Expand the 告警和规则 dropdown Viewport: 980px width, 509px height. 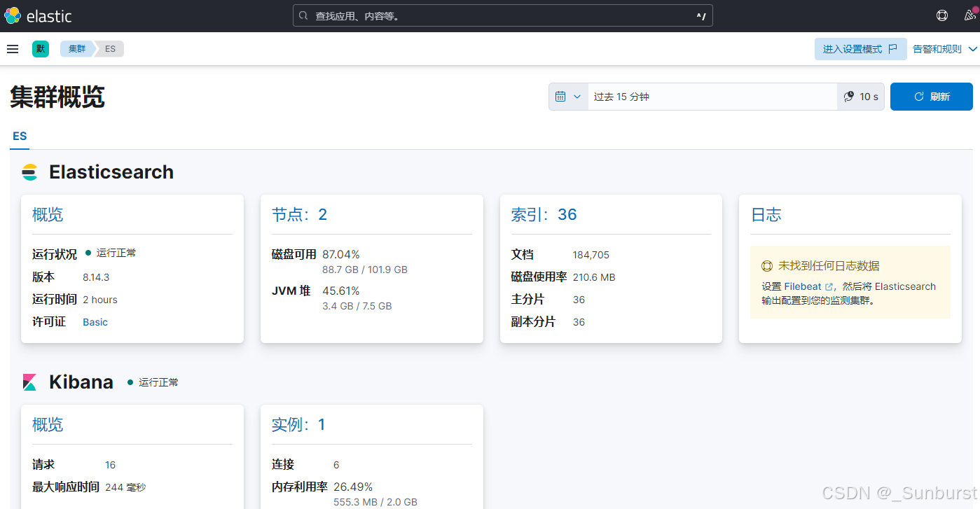pos(944,49)
